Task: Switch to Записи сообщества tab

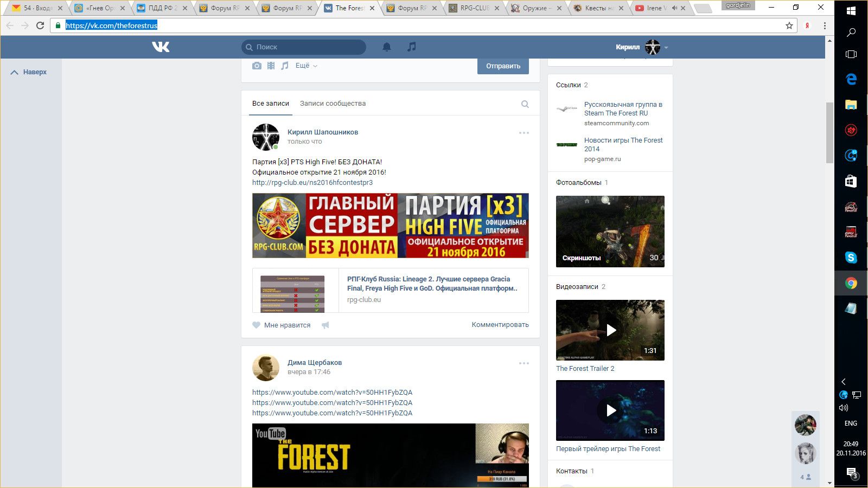Action: [x=333, y=104]
